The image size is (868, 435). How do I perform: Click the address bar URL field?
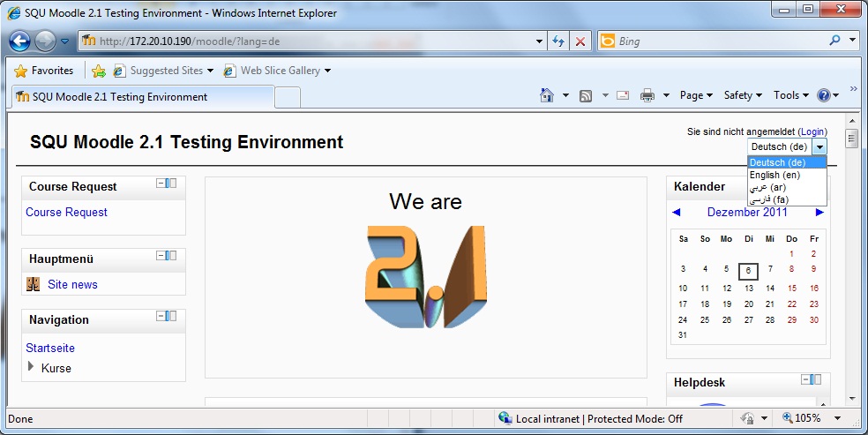coord(304,41)
